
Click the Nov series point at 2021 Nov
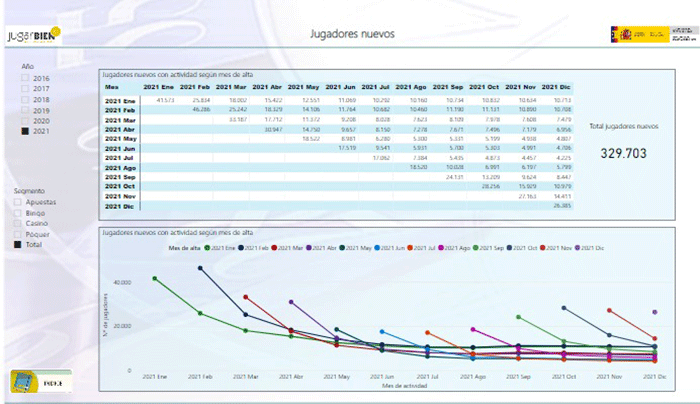[x=609, y=310]
